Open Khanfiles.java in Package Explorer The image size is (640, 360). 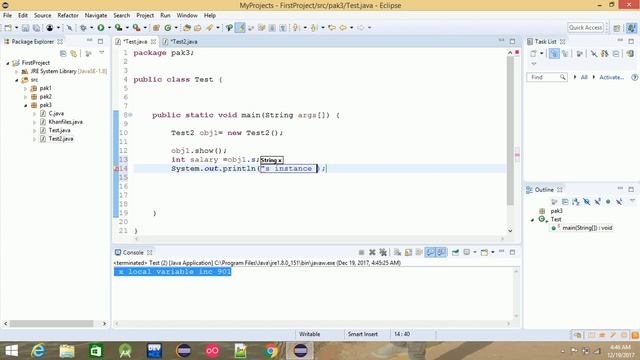pyautogui.click(x=65, y=122)
